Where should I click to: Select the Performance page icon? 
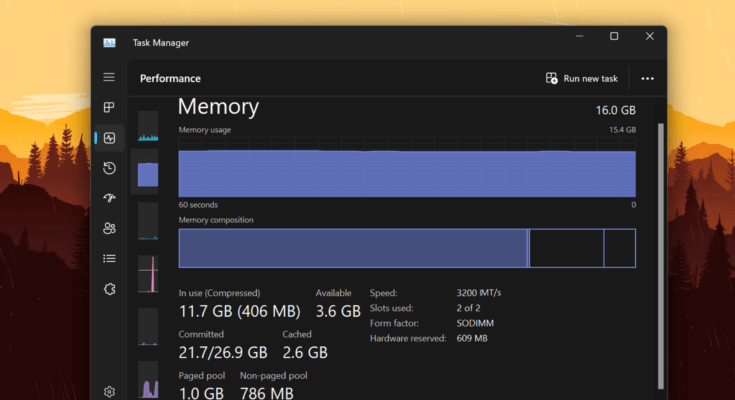[109, 138]
